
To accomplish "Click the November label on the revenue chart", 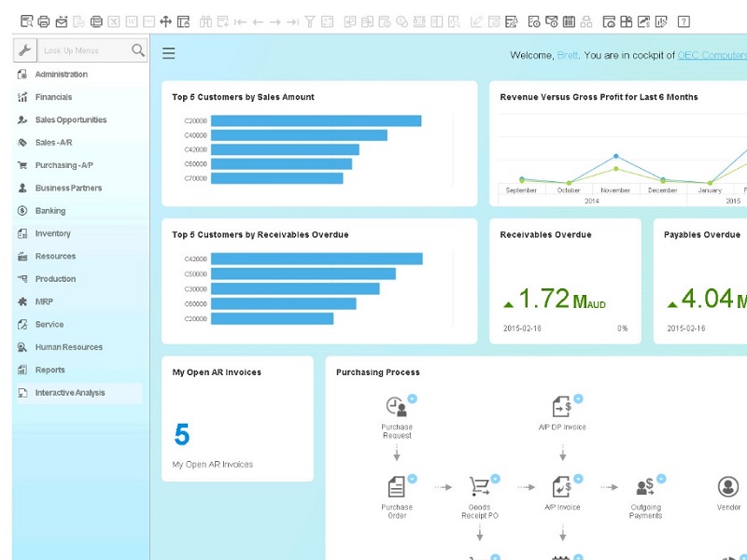I will click(x=615, y=190).
